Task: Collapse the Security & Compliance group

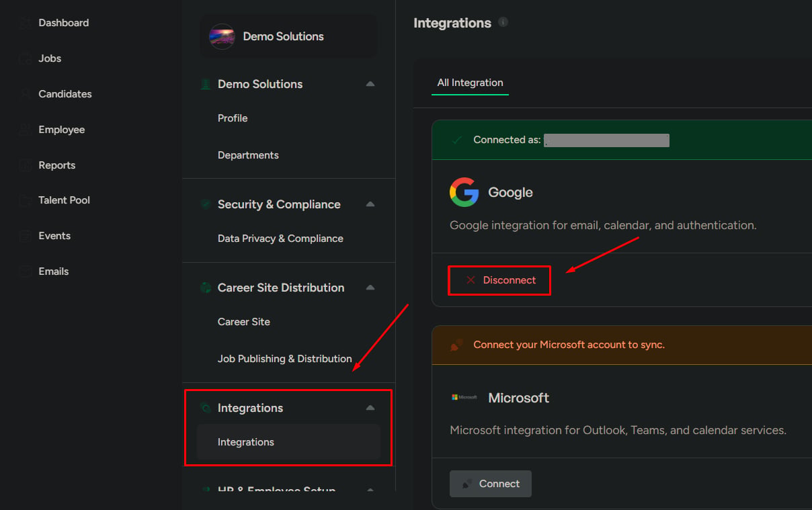Action: pos(370,204)
